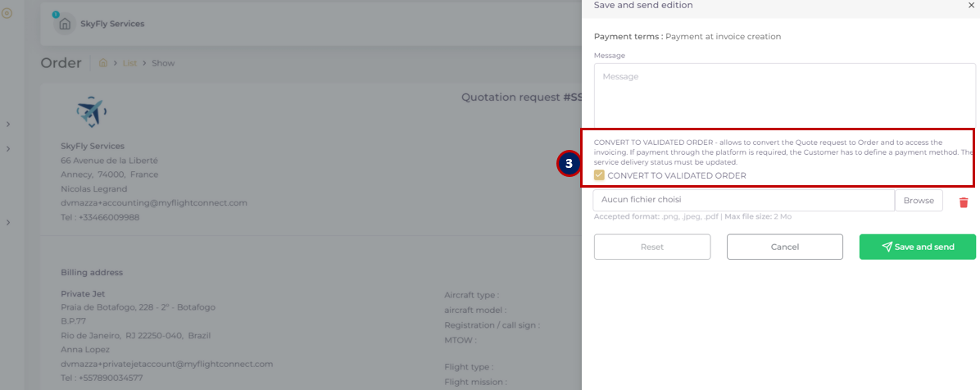980x390 pixels.
Task: Focus the Message text area
Action: 784,96
